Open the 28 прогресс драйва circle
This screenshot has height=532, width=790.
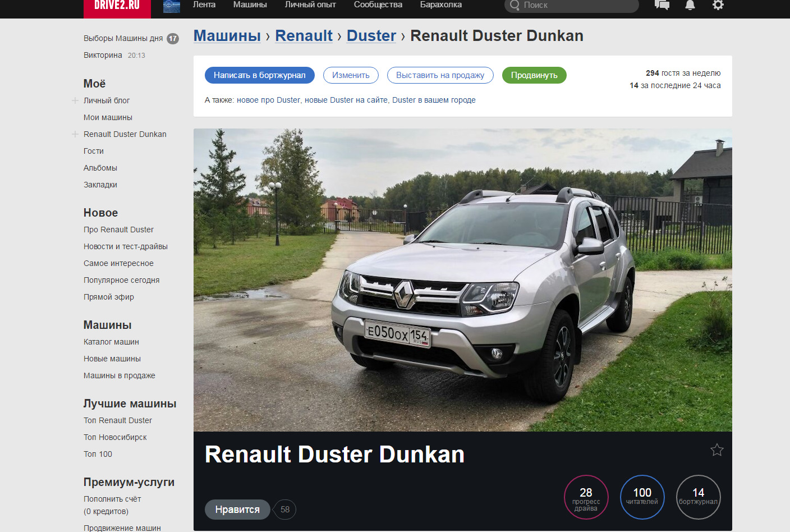pyautogui.click(x=586, y=497)
